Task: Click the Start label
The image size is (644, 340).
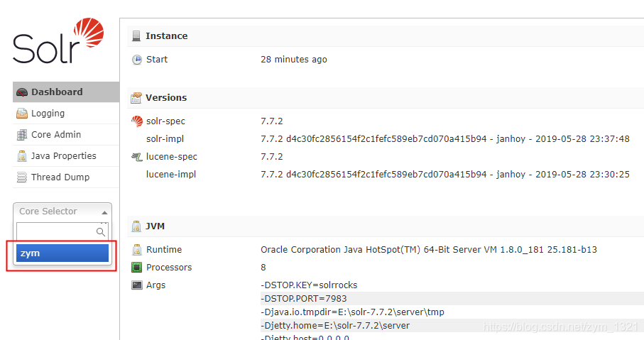Action: click(x=157, y=60)
